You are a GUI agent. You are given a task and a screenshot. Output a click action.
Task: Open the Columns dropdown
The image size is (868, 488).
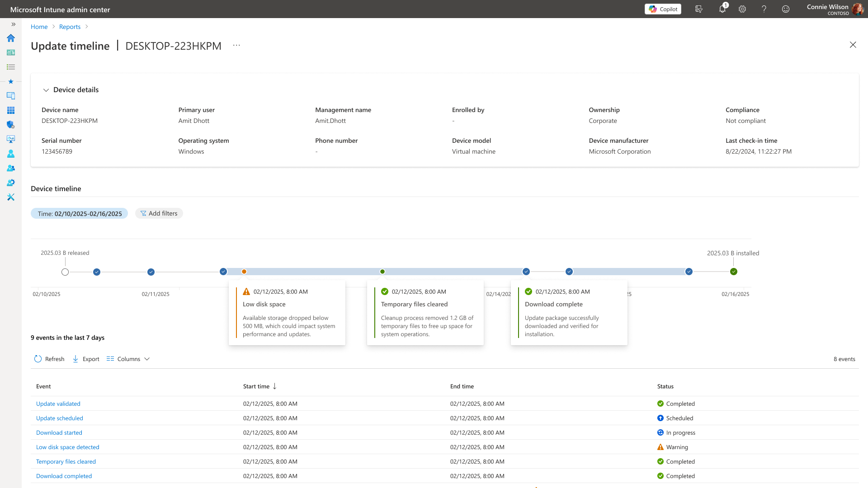click(x=128, y=359)
